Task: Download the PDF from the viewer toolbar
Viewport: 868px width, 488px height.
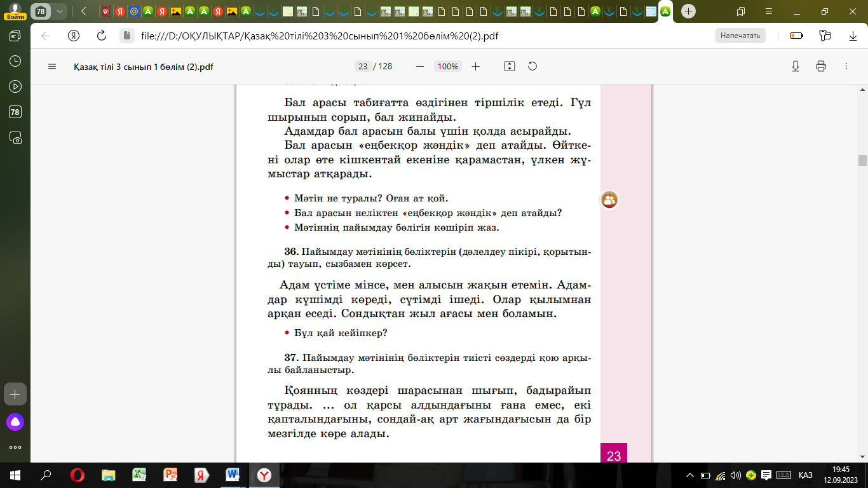Action: pyautogui.click(x=795, y=66)
